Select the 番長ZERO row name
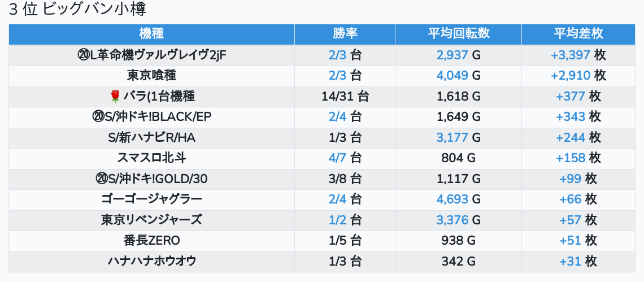The height and width of the screenshot is (282, 644). pyautogui.click(x=151, y=241)
